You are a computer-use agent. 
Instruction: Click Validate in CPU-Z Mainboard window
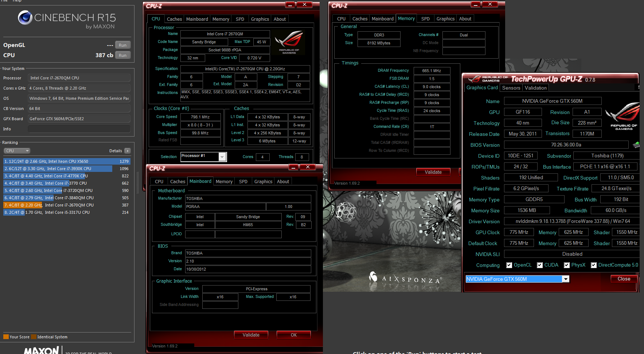click(x=251, y=335)
